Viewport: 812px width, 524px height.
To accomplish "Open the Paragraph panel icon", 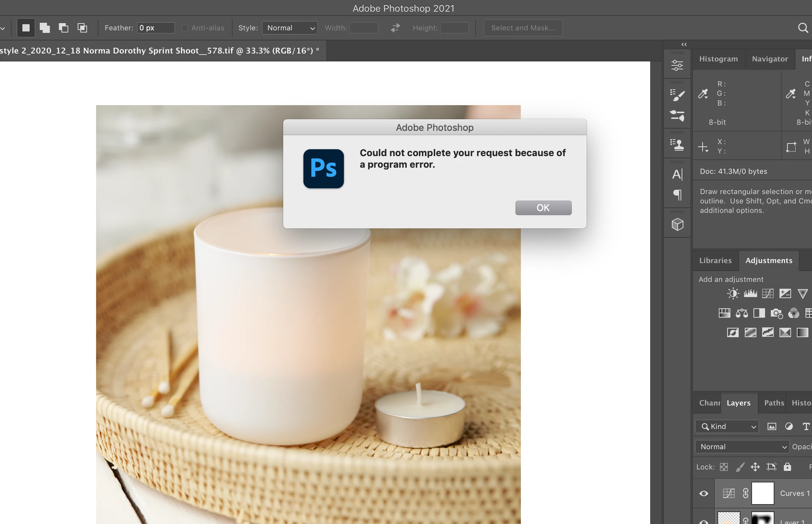I will coord(677,195).
